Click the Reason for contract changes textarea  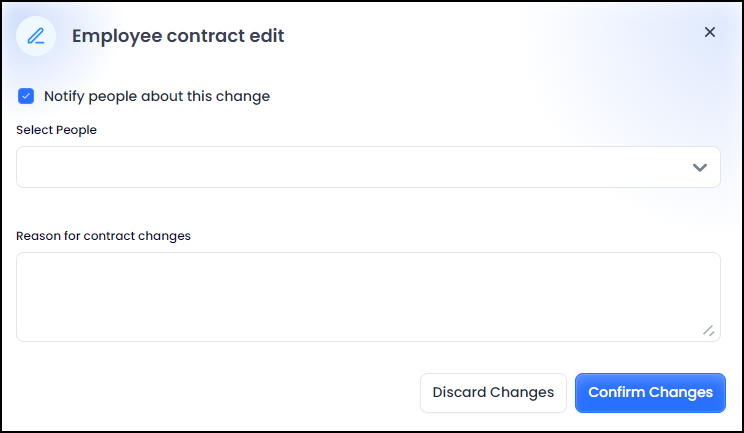click(x=368, y=296)
